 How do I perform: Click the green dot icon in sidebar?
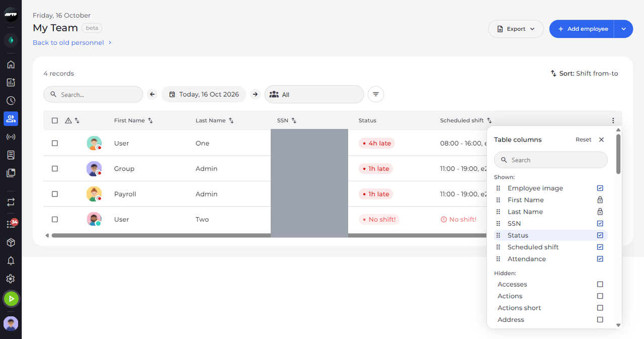(x=11, y=40)
